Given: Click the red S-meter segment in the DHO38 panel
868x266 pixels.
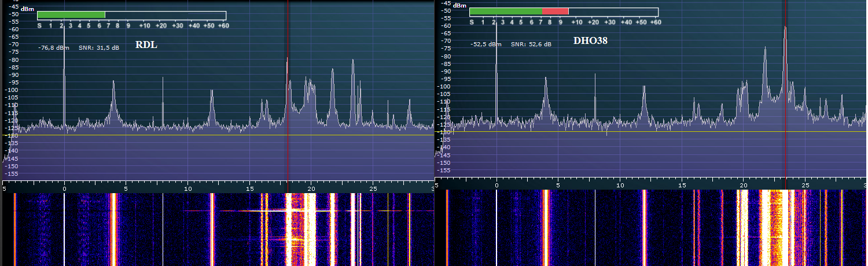Looking at the screenshot, I should 556,12.
